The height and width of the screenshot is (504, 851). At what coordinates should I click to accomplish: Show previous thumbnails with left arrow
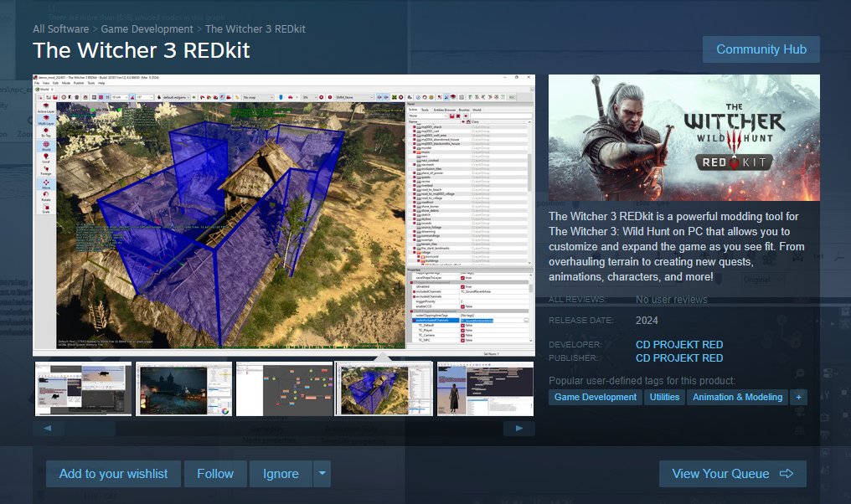[x=48, y=429]
